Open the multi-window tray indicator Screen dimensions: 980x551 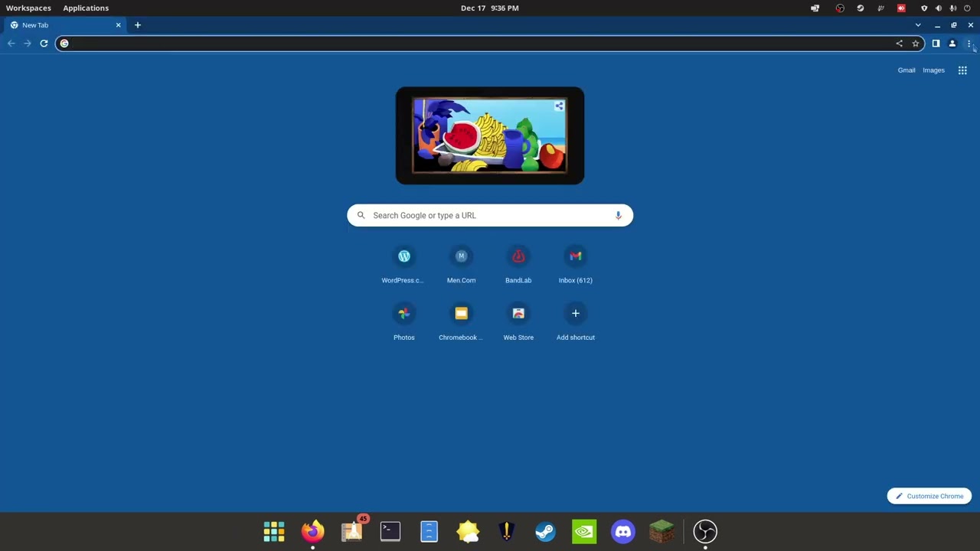click(x=815, y=8)
